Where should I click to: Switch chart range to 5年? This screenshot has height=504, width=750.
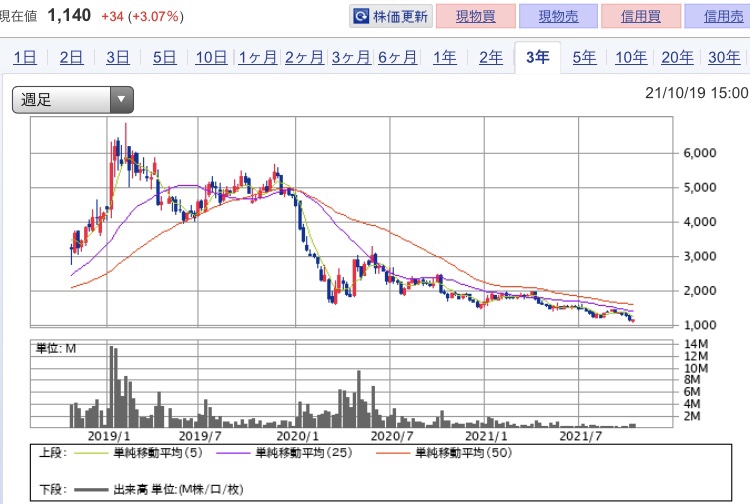click(x=584, y=58)
